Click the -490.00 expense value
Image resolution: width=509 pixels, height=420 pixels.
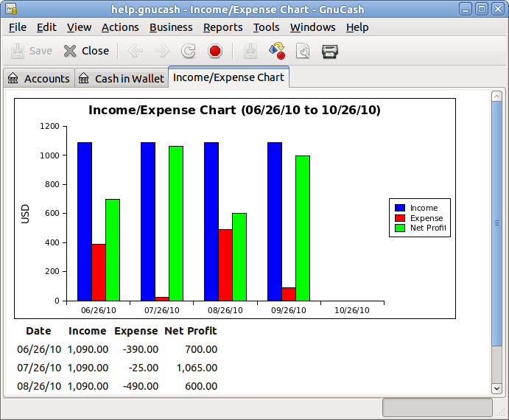click(141, 386)
